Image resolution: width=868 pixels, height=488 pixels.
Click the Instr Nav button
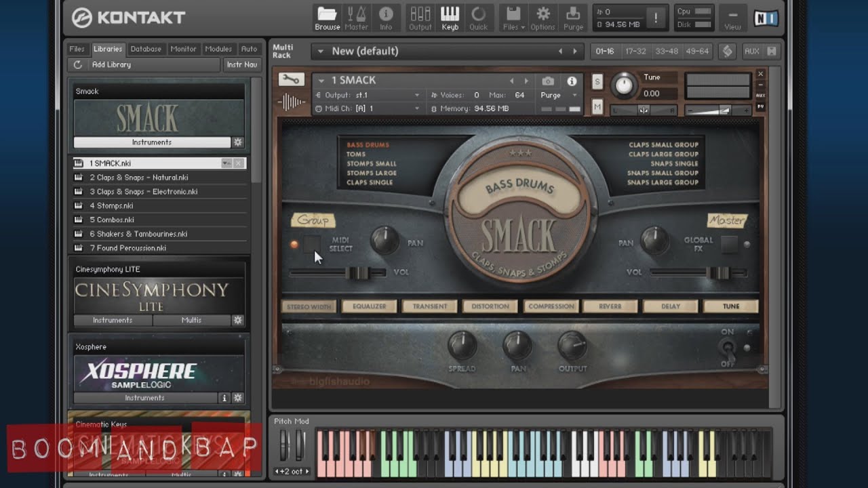coord(242,64)
